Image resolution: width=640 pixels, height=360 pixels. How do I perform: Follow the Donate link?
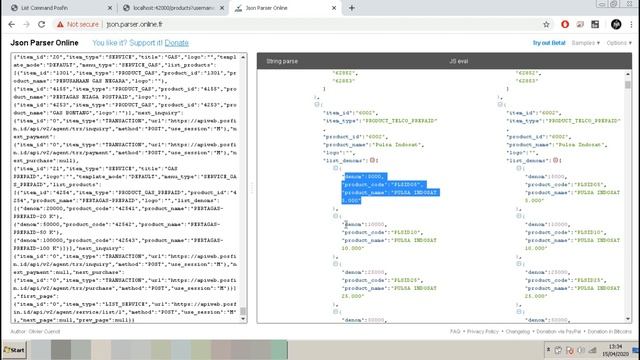pos(176,43)
